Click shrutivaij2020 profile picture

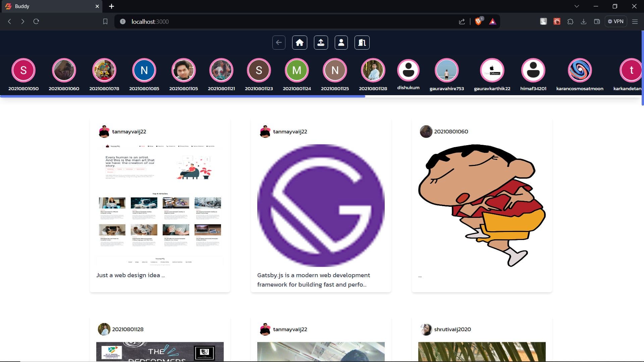coord(426,329)
